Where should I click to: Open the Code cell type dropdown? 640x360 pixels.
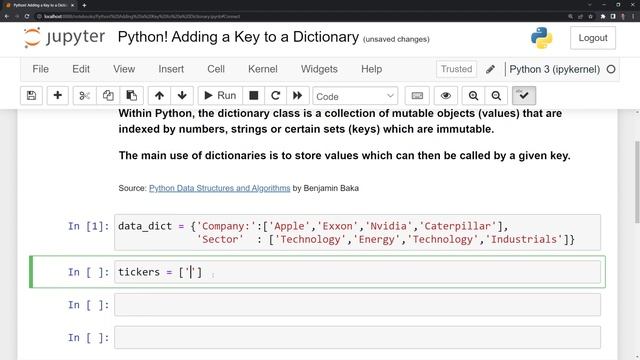point(355,96)
